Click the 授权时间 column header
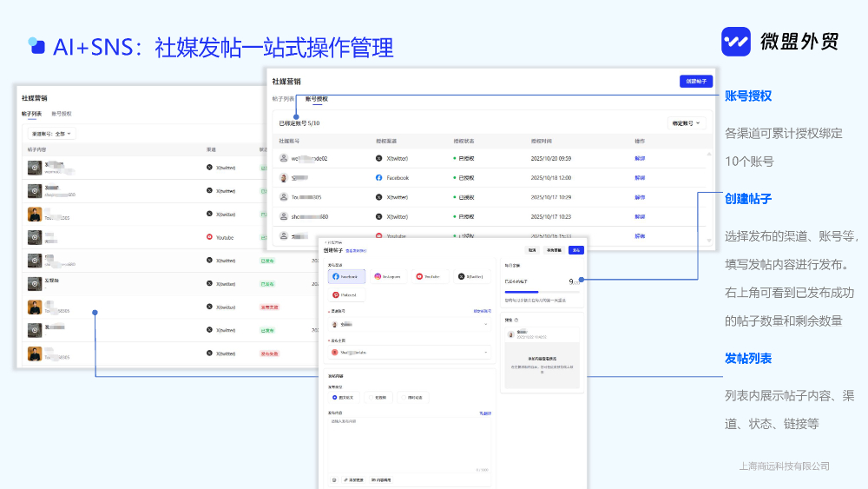The image size is (868, 489). click(542, 142)
